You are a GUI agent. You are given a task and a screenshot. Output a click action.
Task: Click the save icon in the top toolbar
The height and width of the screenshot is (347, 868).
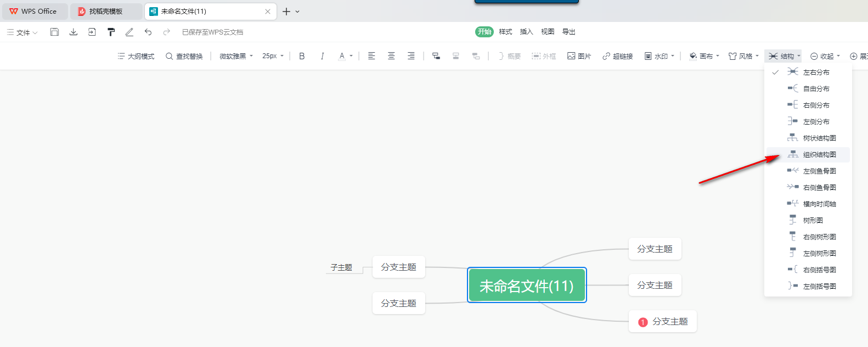tap(54, 32)
